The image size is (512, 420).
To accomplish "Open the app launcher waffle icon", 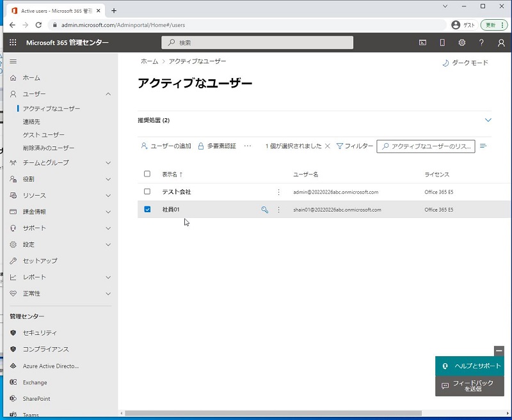I will 13,42.
